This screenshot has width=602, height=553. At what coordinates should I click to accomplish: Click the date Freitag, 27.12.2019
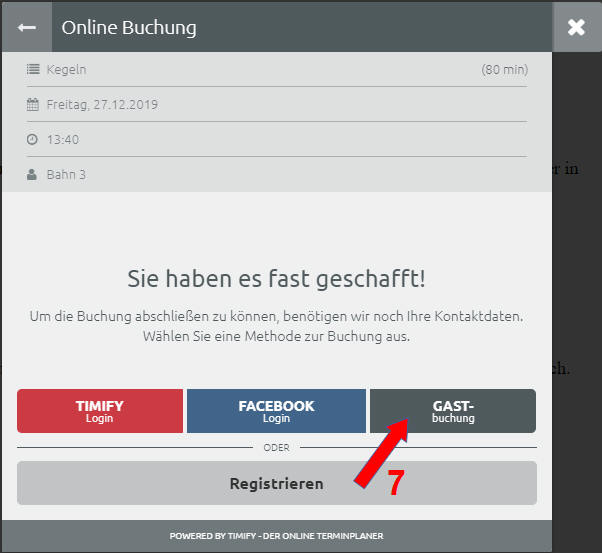coord(102,104)
